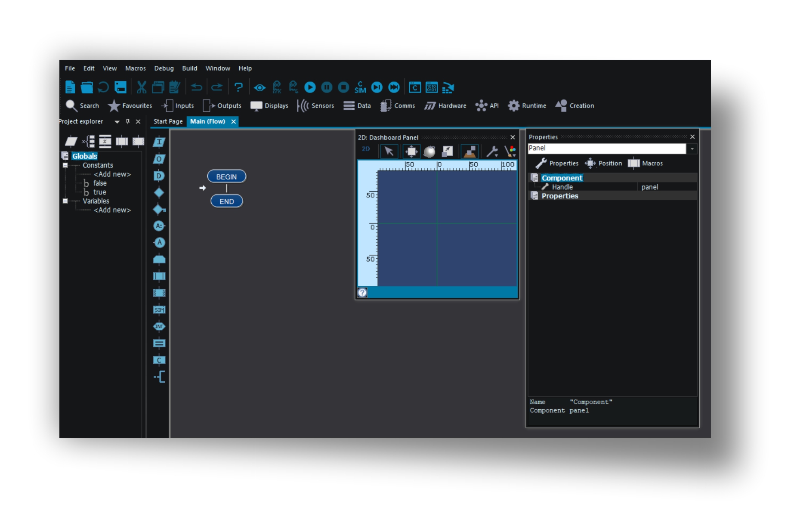Collapse the Variables tree node

click(65, 201)
